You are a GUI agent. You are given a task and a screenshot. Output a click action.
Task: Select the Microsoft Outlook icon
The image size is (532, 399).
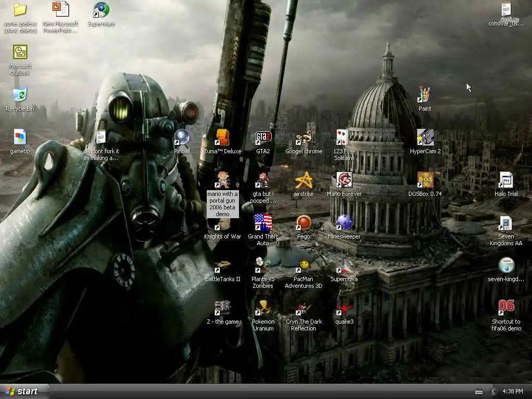pos(20,52)
